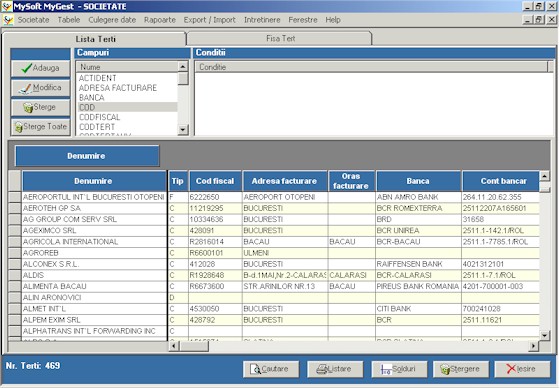This screenshot has width=560, height=388.
Task: Open the Ferestre menu
Action: click(x=303, y=20)
